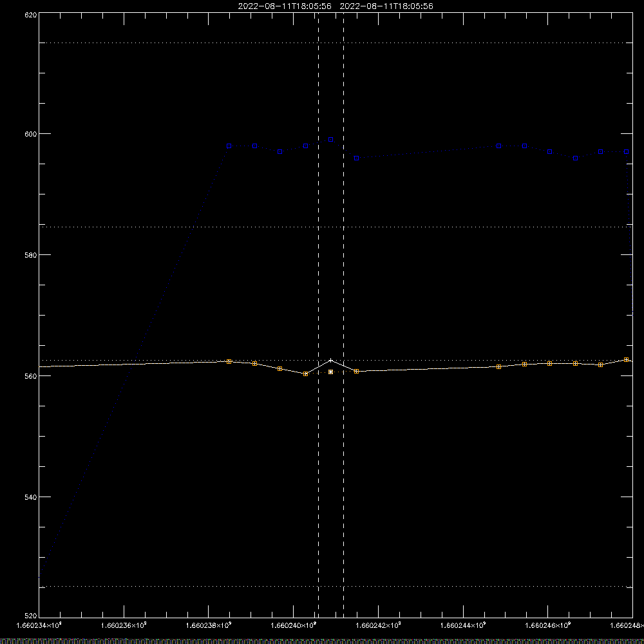Click the right dashed vertical marker line
The width and height of the screenshot is (644, 644).
344,314
